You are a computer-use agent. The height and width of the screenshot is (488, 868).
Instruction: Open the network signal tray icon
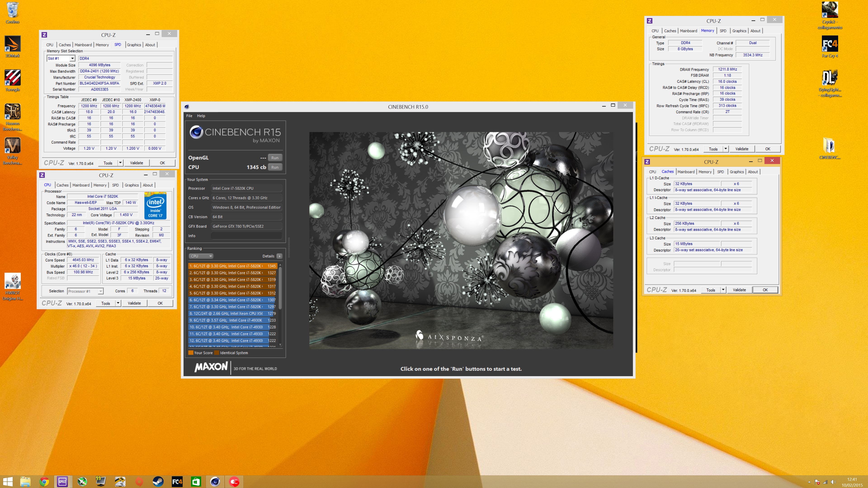pos(825,482)
